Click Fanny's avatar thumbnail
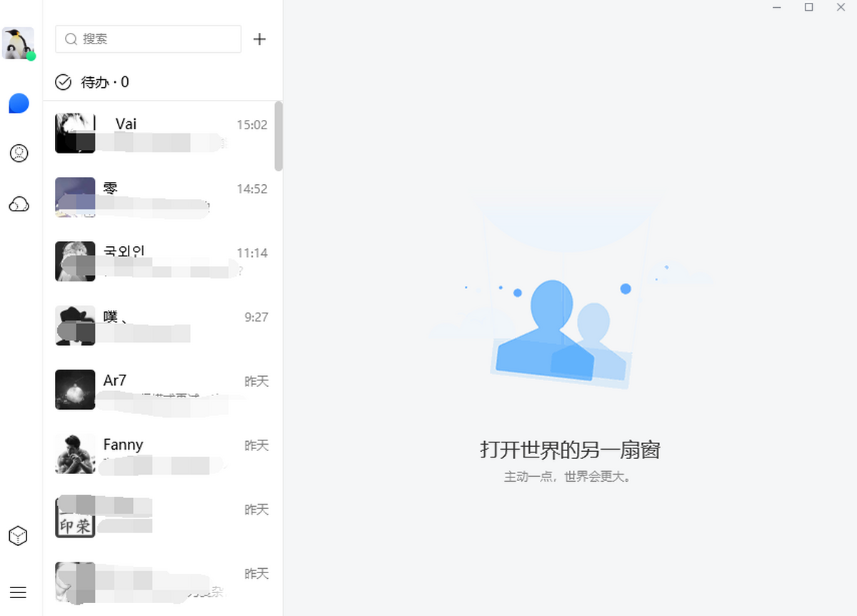 tap(75, 454)
